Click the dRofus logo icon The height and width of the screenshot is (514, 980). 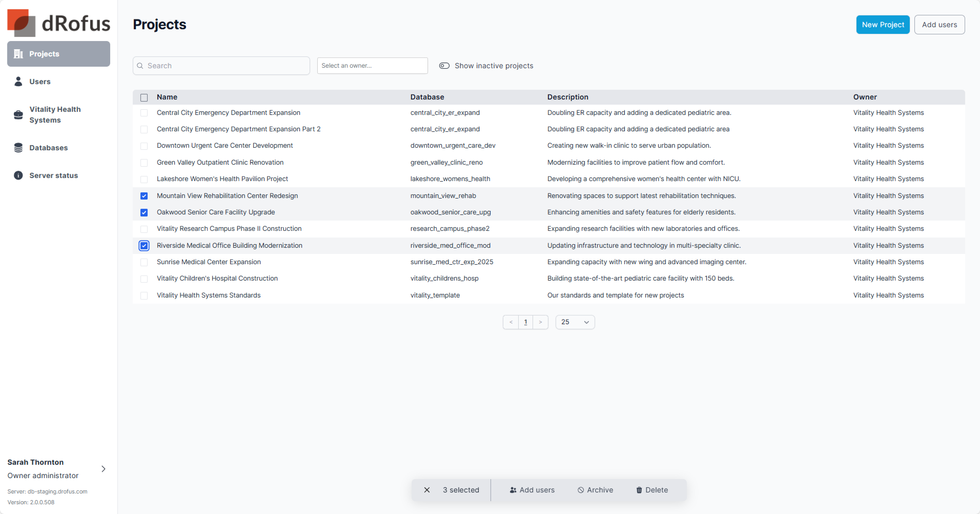pyautogui.click(x=21, y=23)
